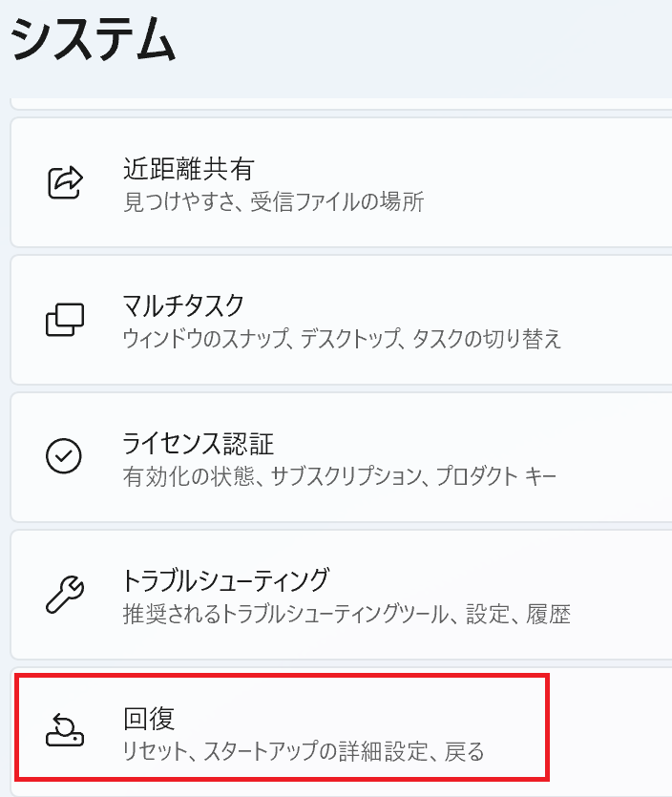
Task: Click the ウィンドウのスナップ、デスクトップ description text
Action: [342, 339]
